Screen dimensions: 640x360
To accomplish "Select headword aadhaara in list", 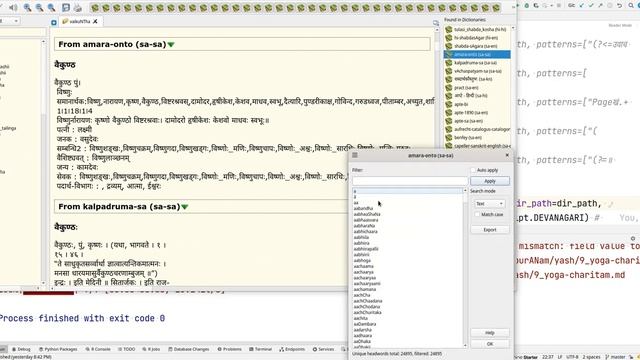I will pos(362,336).
